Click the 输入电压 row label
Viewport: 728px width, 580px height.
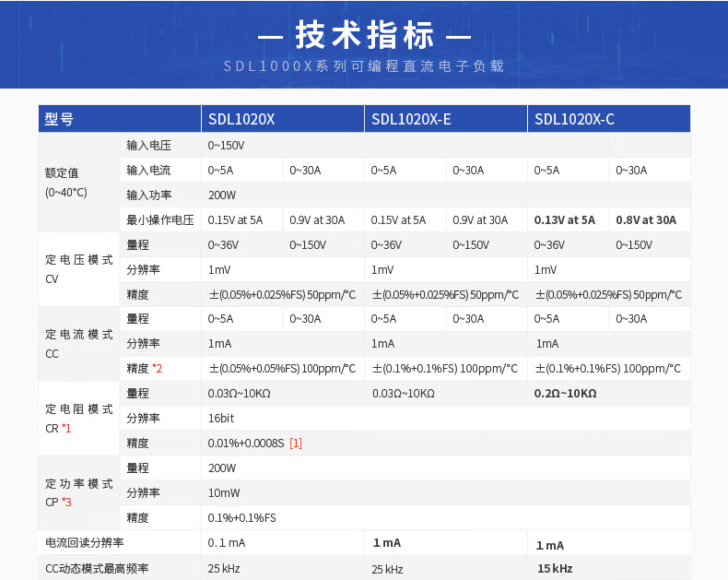(x=148, y=146)
